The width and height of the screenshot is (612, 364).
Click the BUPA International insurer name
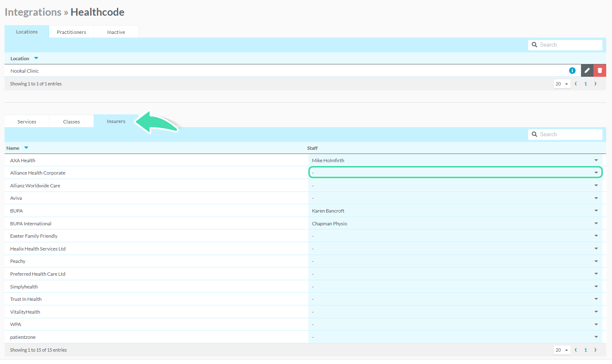pos(31,224)
